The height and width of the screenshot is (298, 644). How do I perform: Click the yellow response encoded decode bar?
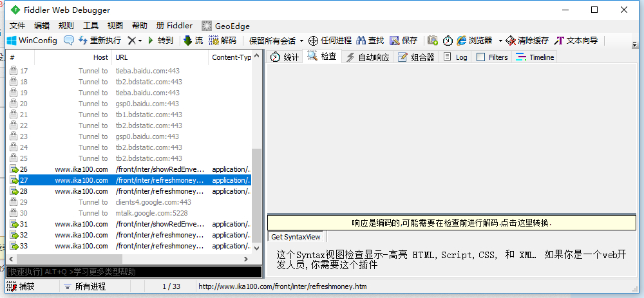[452, 223]
